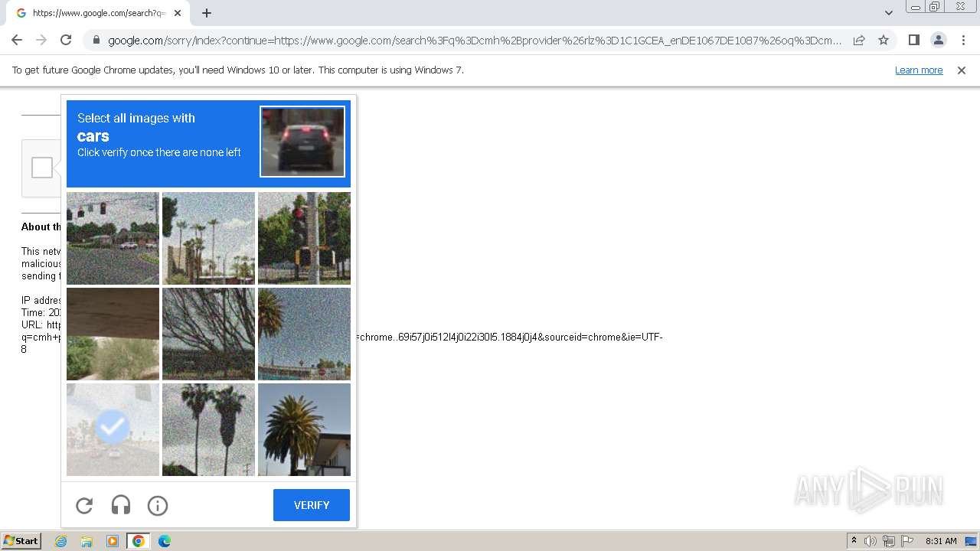Toggle the Chrome side panel icon
The height and width of the screenshot is (551, 980).
pyautogui.click(x=913, y=40)
